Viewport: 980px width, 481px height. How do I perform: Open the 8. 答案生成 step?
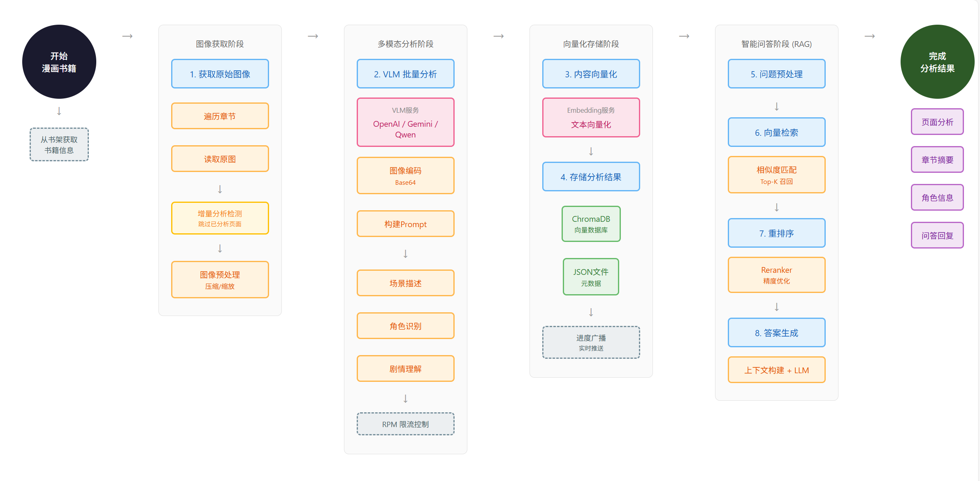pyautogui.click(x=776, y=332)
